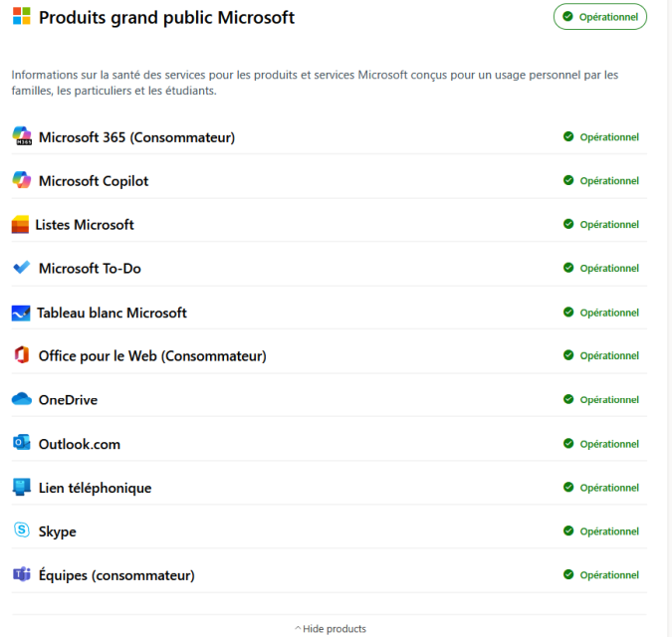Viewport: 672px width, 637px height.
Task: Select the Skype icon
Action: (x=22, y=530)
